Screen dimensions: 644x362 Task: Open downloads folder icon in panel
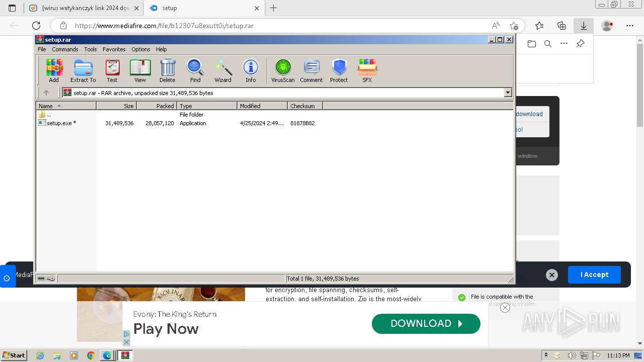tap(532, 44)
